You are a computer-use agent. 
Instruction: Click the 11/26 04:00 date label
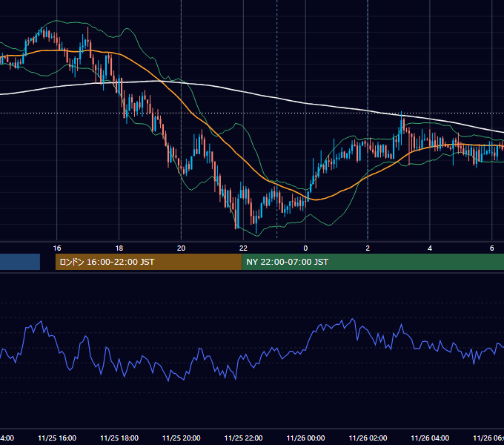click(430, 438)
